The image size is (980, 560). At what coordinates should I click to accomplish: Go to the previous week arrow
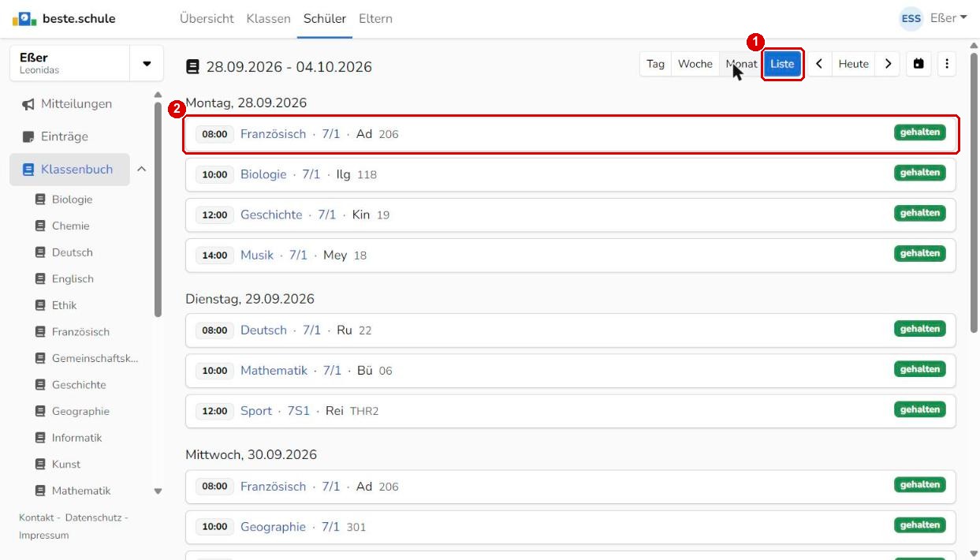[819, 64]
